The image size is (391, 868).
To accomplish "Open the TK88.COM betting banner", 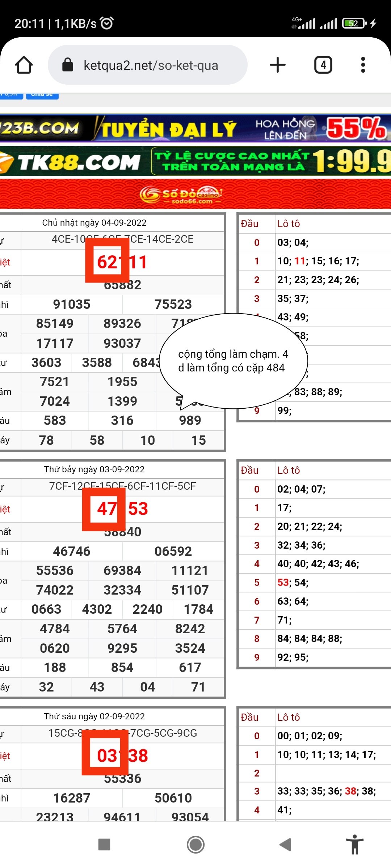I will click(x=195, y=161).
